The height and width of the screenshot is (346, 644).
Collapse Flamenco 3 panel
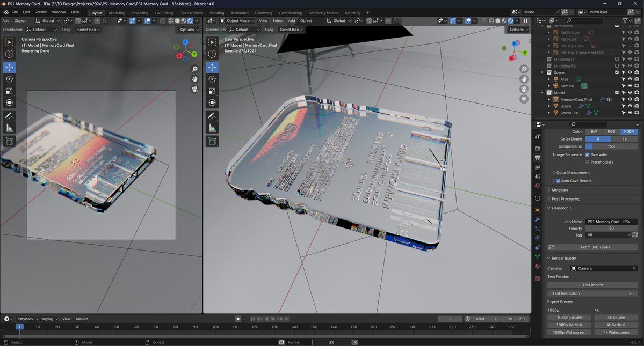coord(560,208)
